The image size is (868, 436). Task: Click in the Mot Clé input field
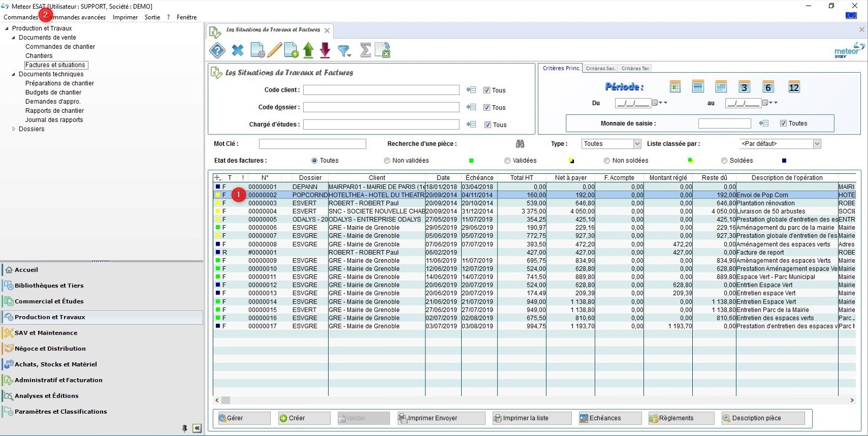point(312,144)
